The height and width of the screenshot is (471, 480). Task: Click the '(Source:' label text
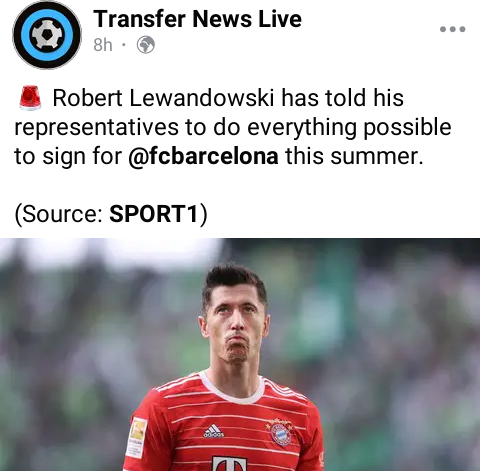coord(58,213)
